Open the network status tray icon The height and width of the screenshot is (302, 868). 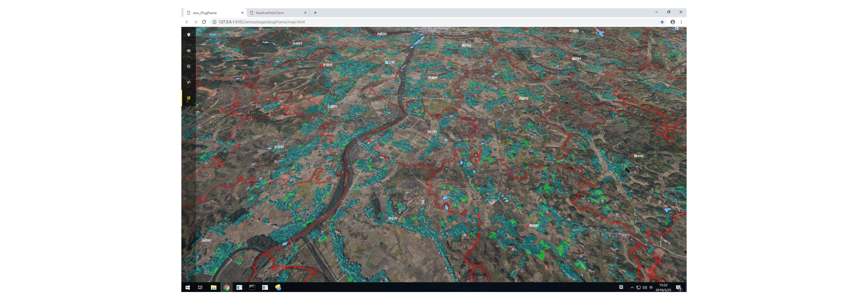click(x=638, y=288)
